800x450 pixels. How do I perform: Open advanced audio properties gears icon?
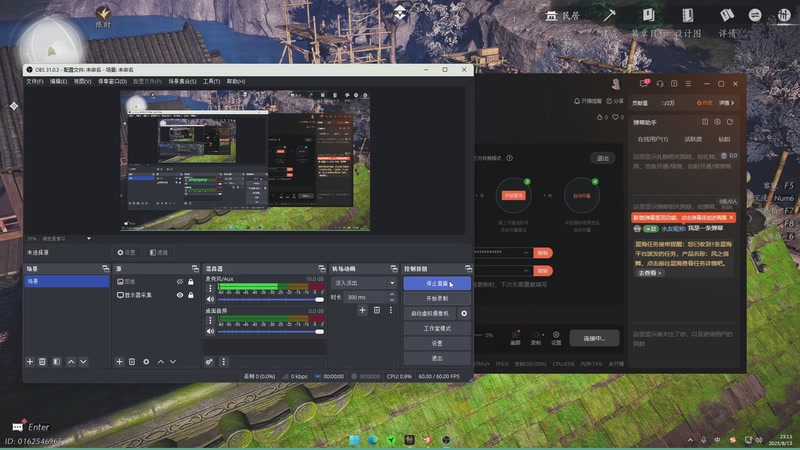coord(209,362)
